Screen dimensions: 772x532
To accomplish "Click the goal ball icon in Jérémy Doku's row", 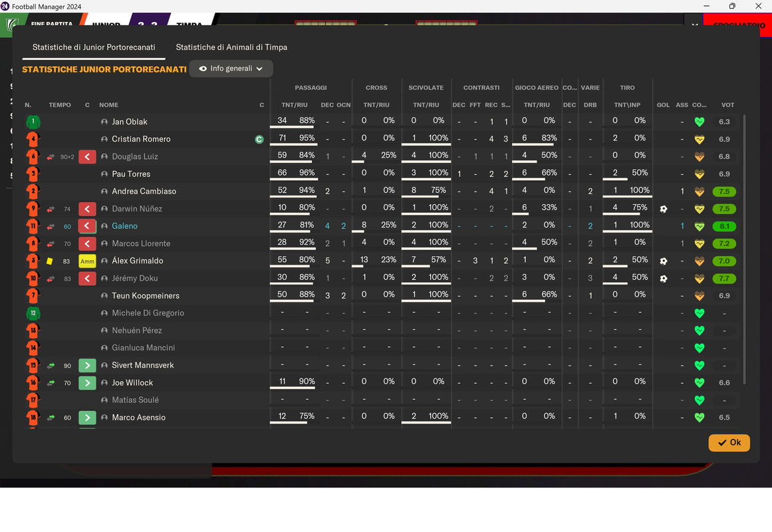I will click(663, 279).
